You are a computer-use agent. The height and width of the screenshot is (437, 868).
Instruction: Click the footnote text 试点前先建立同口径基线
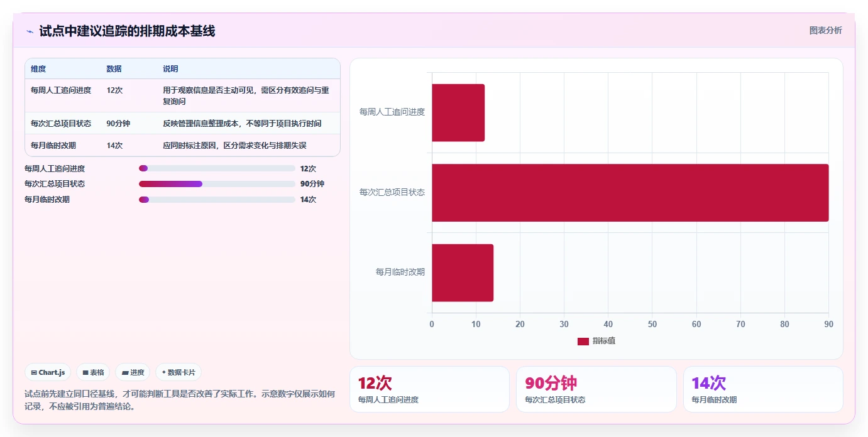coord(180,400)
